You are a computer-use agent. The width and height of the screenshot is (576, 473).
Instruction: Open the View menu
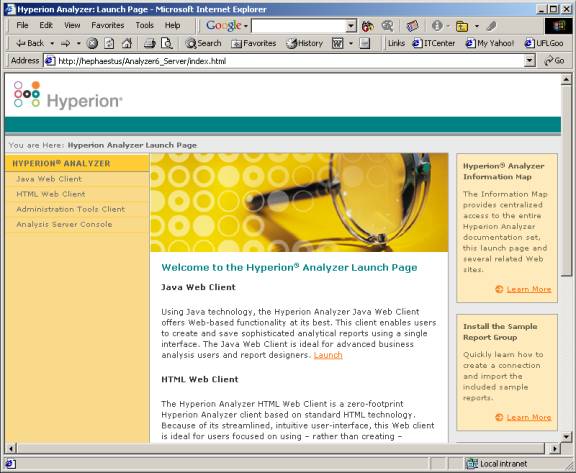tap(72, 25)
